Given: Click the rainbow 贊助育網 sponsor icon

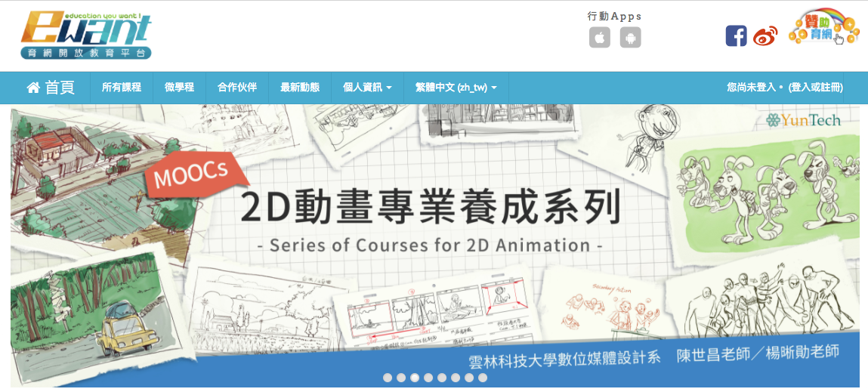Looking at the screenshot, I should (823, 29).
